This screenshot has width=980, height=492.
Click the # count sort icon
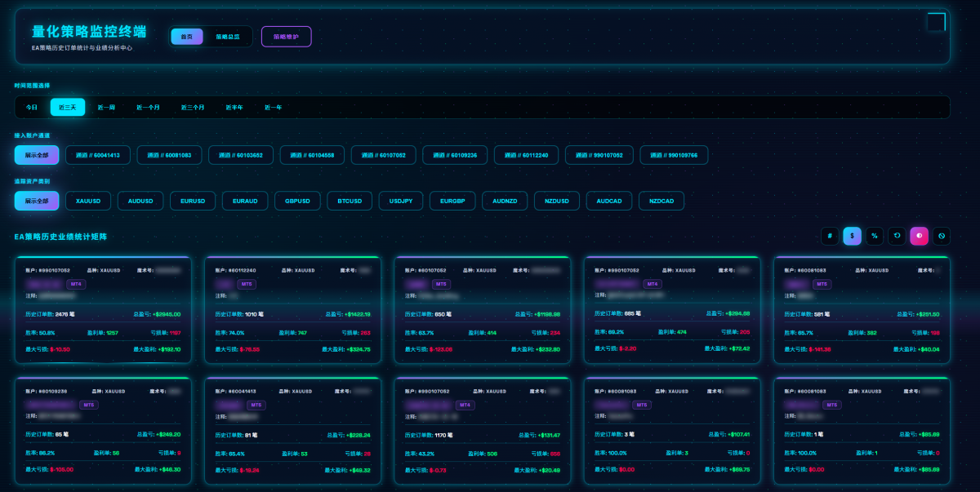click(x=830, y=237)
